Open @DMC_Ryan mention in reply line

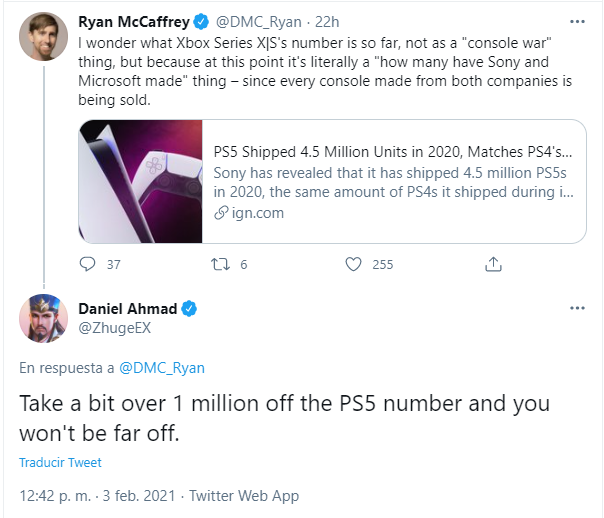point(162,368)
